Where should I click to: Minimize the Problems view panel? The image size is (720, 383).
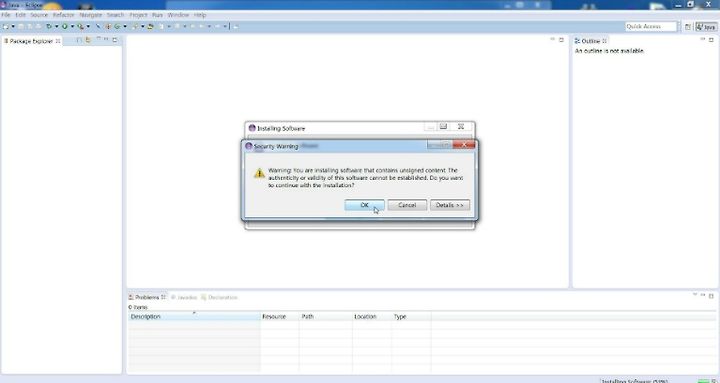[x=703, y=295]
